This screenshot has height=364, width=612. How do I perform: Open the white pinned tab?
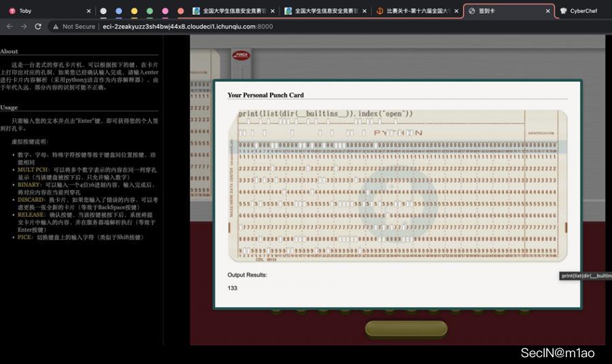click(103, 11)
